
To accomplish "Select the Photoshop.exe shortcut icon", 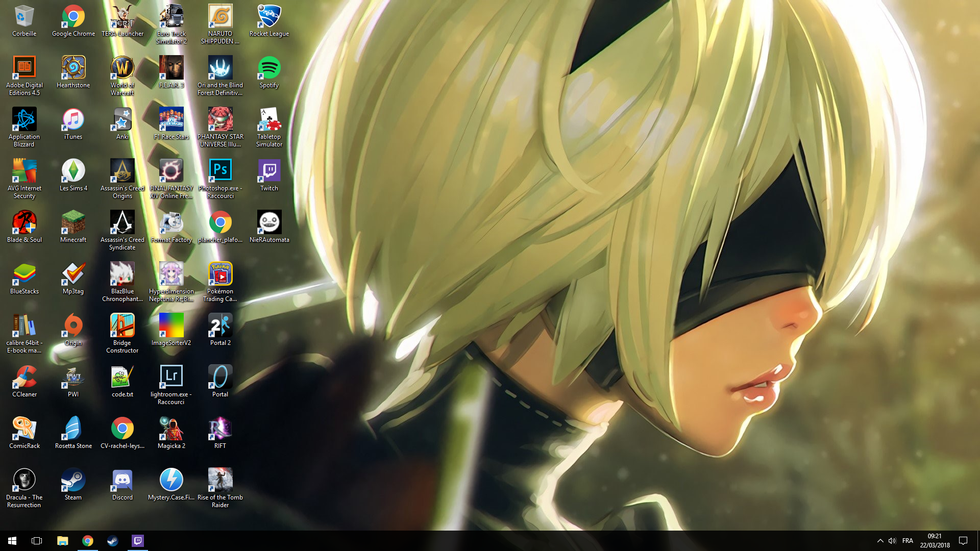I will coord(220,179).
